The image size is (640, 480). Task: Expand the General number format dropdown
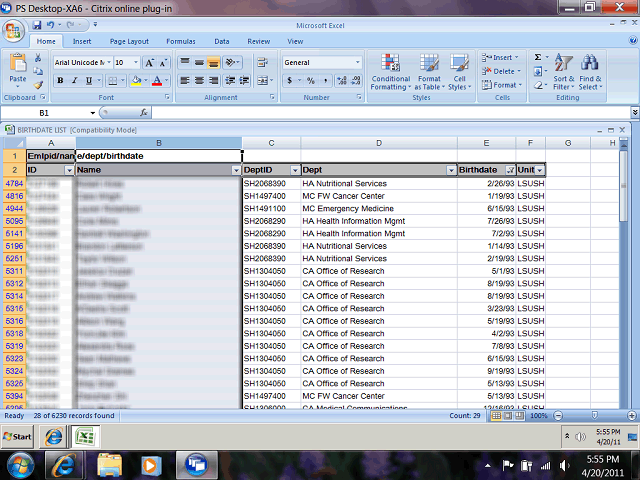coord(358,62)
